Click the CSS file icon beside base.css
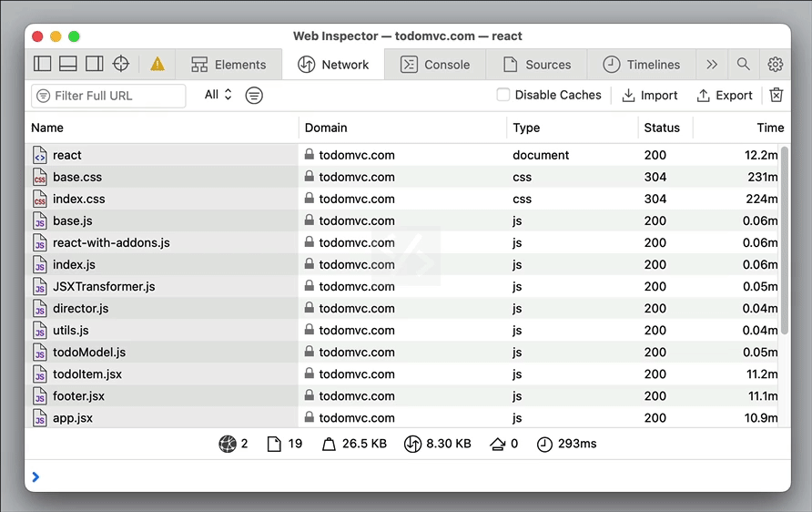Viewport: 812px width, 512px height. coord(40,177)
